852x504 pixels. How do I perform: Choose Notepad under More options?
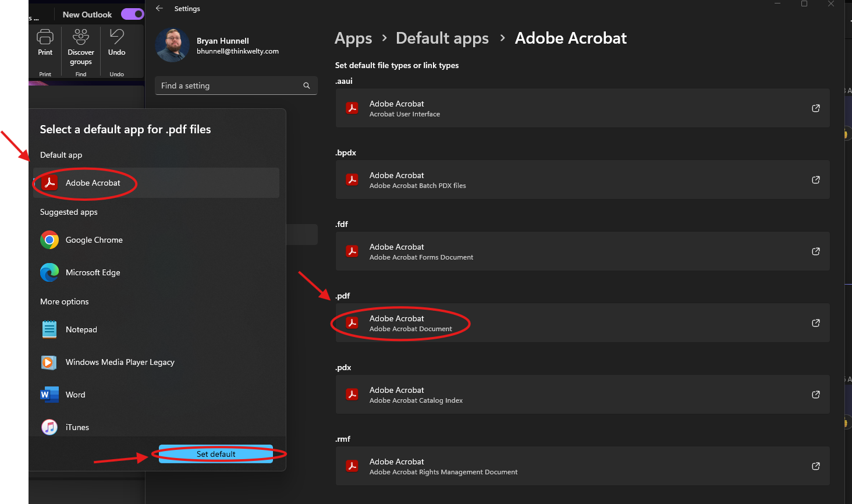81,329
